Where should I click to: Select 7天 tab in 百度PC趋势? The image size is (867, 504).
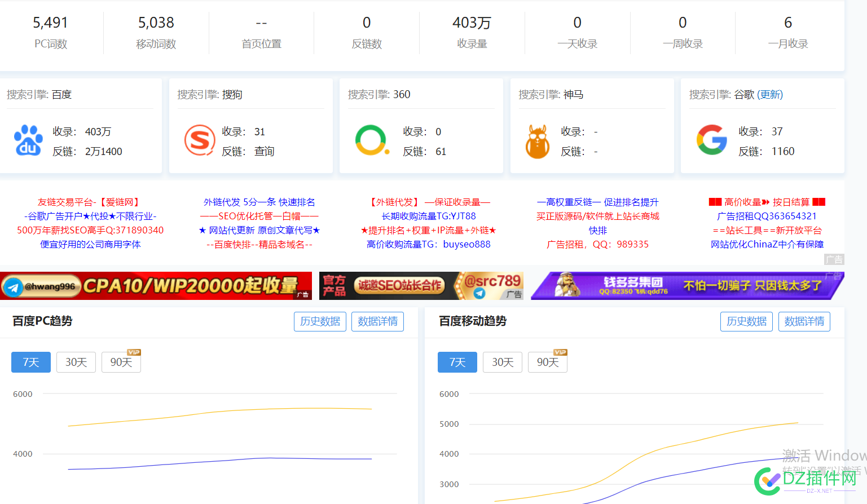tap(31, 362)
